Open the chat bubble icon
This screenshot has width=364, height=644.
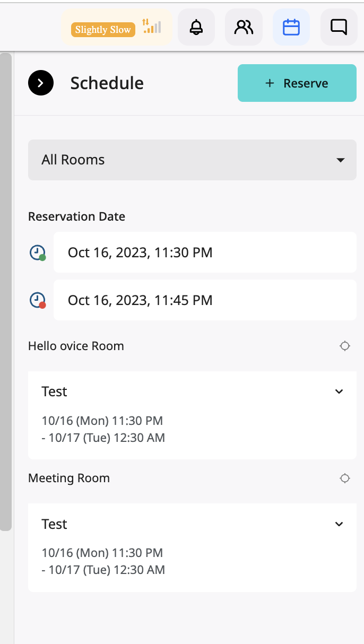339,27
